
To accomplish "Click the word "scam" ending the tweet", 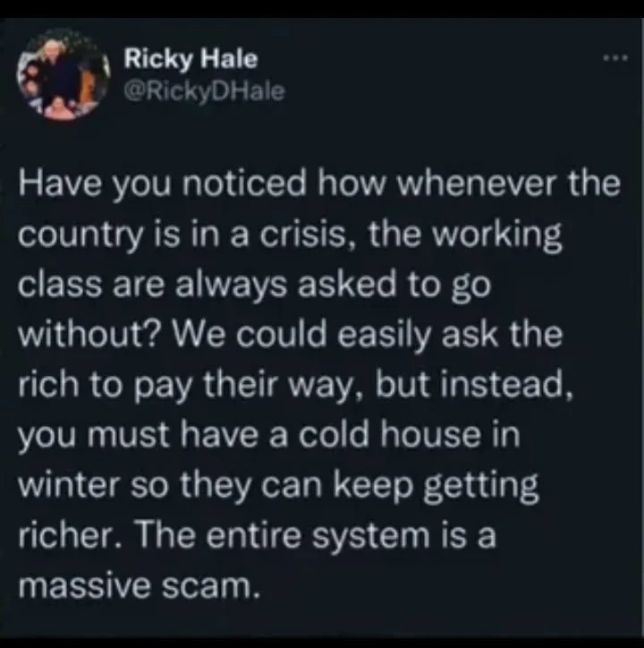I will [206, 586].
